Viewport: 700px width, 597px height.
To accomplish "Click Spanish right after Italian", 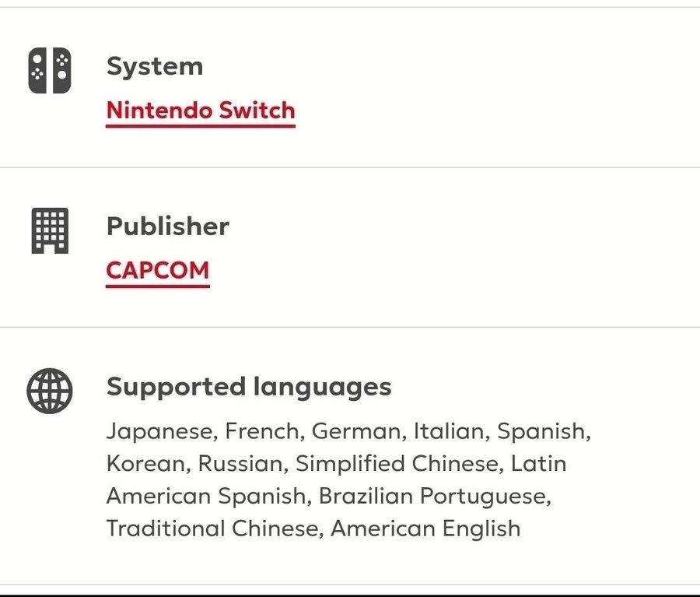I will tap(542, 430).
